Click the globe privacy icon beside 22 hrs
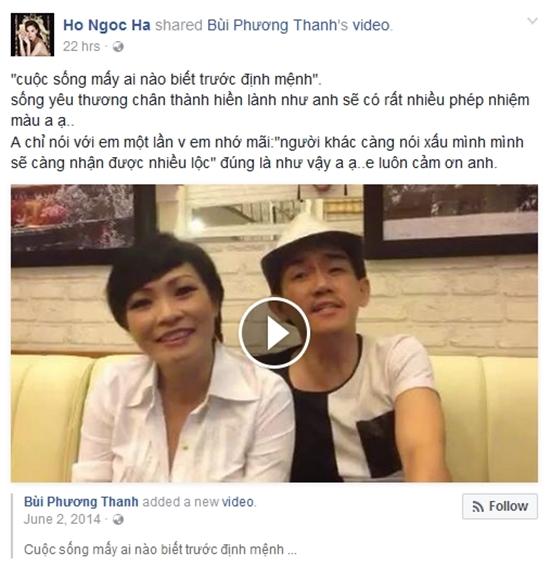 [x=118, y=46]
